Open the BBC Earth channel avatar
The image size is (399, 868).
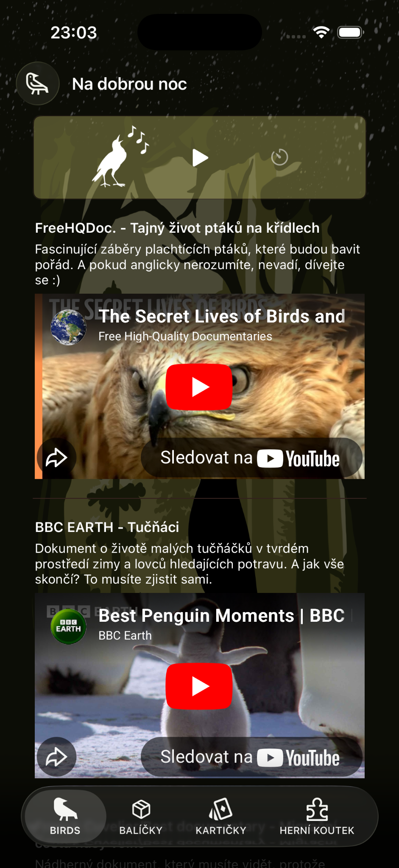68,626
